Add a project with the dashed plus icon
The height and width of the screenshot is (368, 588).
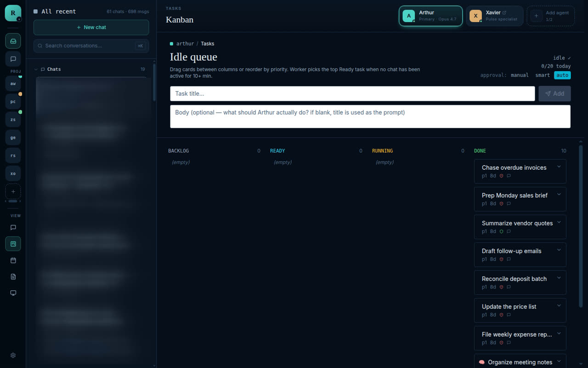pos(13,191)
